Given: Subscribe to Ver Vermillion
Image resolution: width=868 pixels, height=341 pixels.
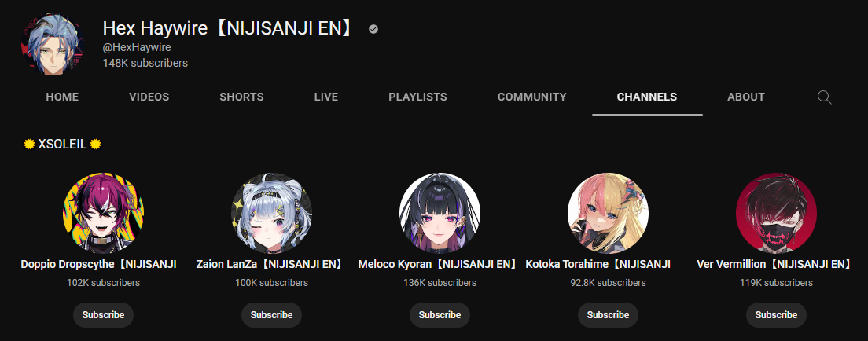Looking at the screenshot, I should [776, 315].
